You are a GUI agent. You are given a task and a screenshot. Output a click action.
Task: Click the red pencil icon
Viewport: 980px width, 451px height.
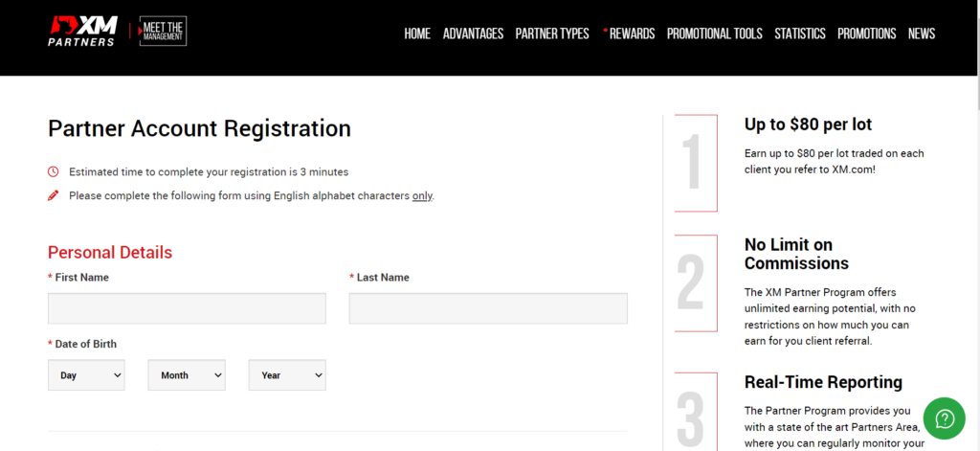(x=54, y=195)
